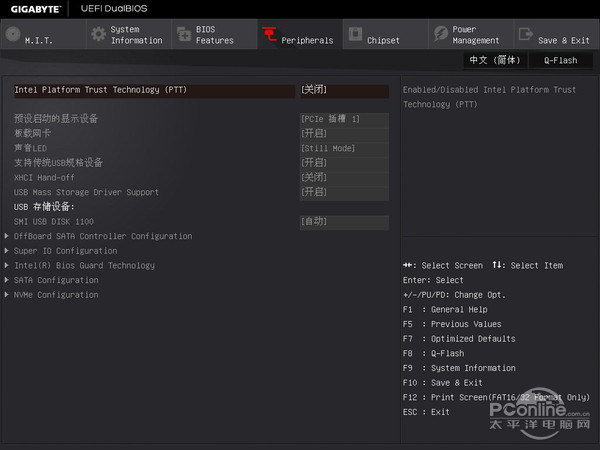Change the 板载网卡 setting value
This screenshot has height=450, width=600.
pos(344,134)
